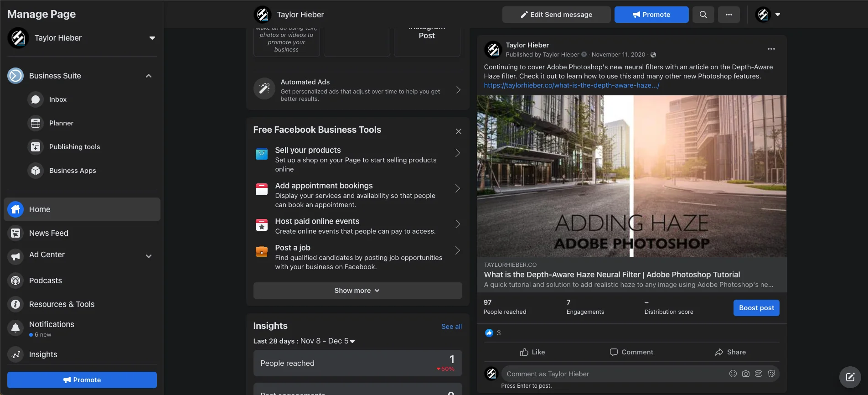Click the Post a job briefcase icon

coord(262,251)
